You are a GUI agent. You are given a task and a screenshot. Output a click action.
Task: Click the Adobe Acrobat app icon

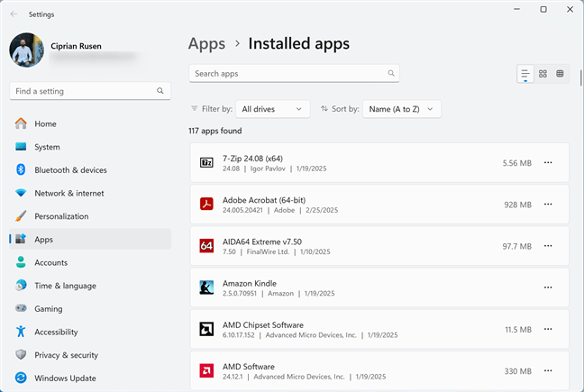coord(206,204)
